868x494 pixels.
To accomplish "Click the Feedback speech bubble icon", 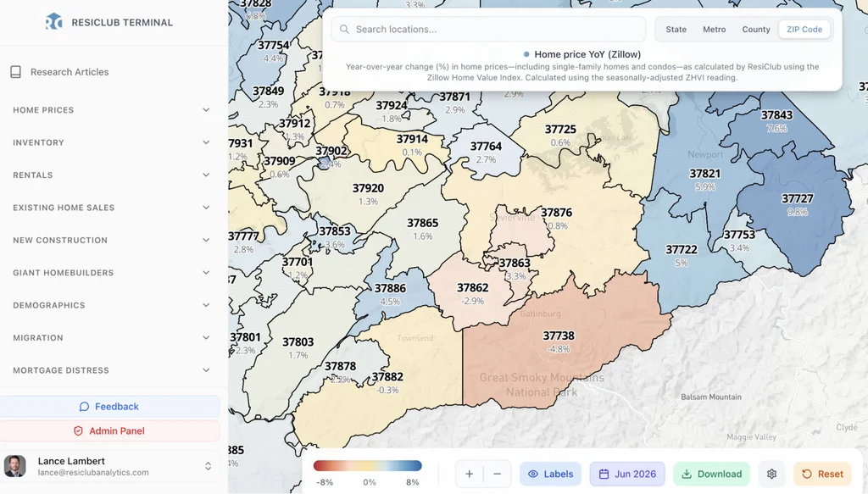I will (84, 407).
